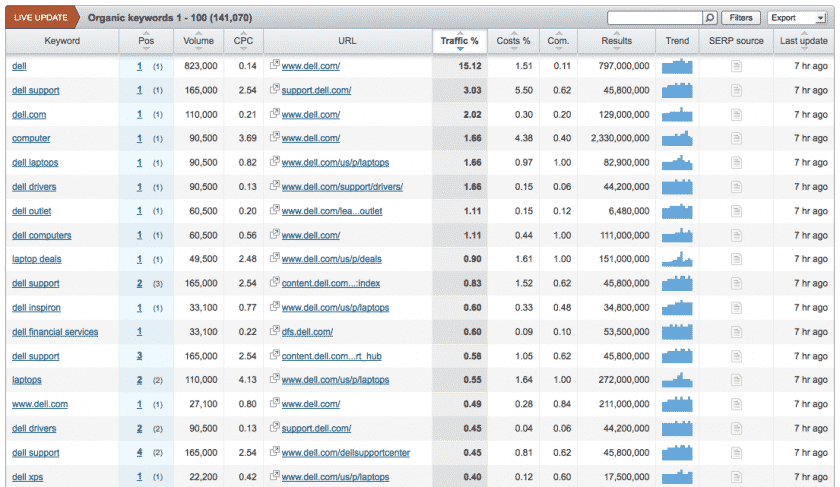Sort table by CPC column
The width and height of the screenshot is (840, 487).
point(243,41)
